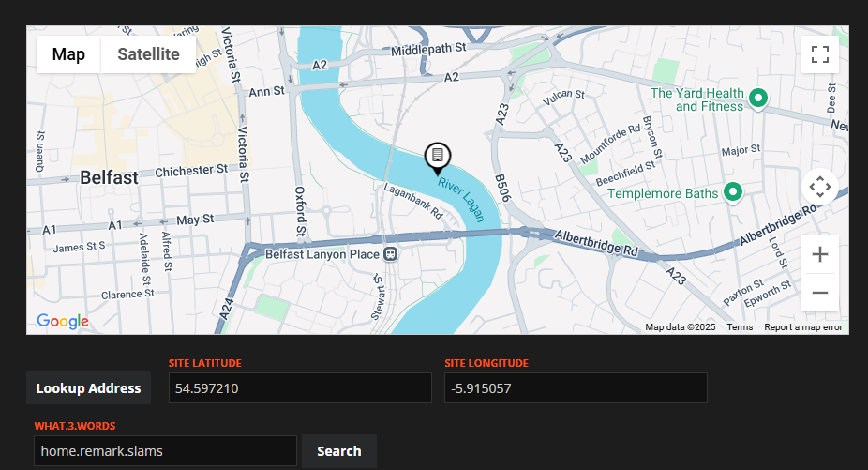Open the map Terms link
Image resolution: width=868 pixels, height=470 pixels.
(740, 327)
